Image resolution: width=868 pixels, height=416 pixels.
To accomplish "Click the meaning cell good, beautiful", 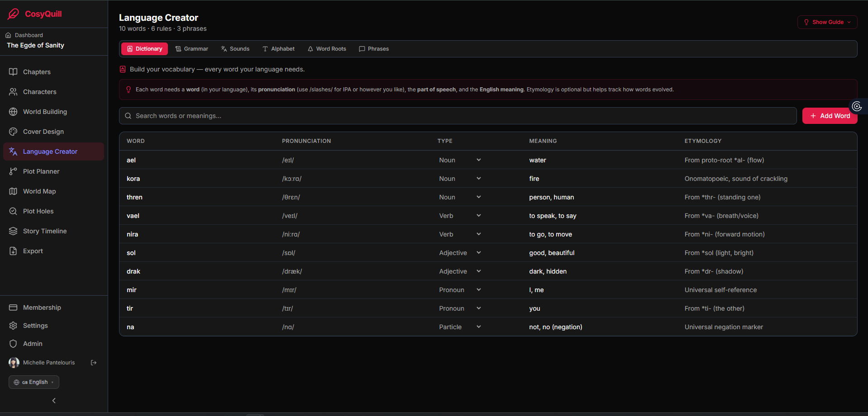I will click(552, 253).
